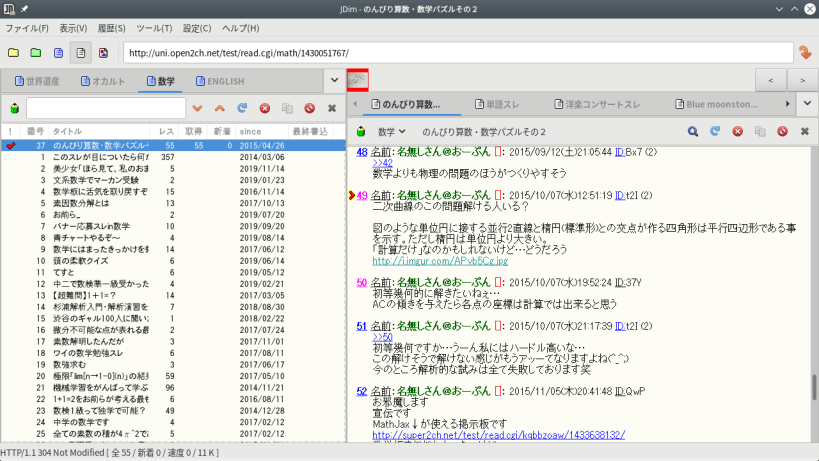This screenshot has width=819, height=461.
Task: Sort by レス column header
Action: point(166,131)
